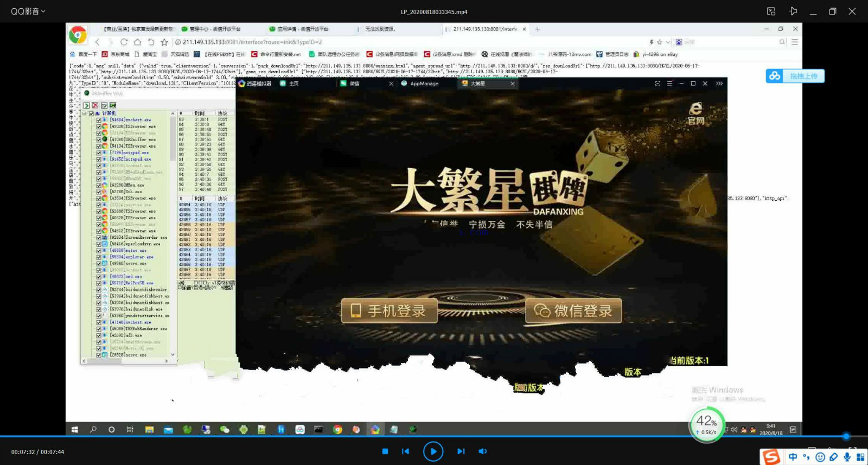Toggle the 计算机 root checkbox

point(91,113)
